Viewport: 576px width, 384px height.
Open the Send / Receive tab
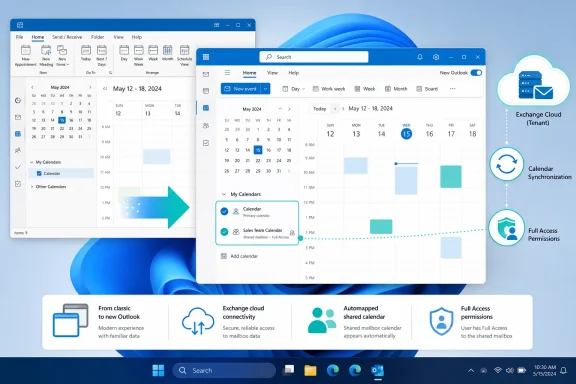(x=67, y=37)
